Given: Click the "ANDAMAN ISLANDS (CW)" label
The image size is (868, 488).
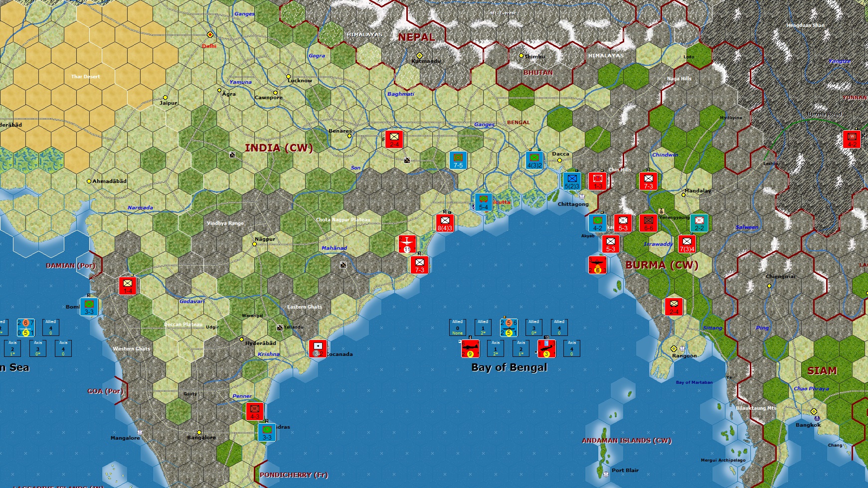Looking at the screenshot, I should point(627,441).
